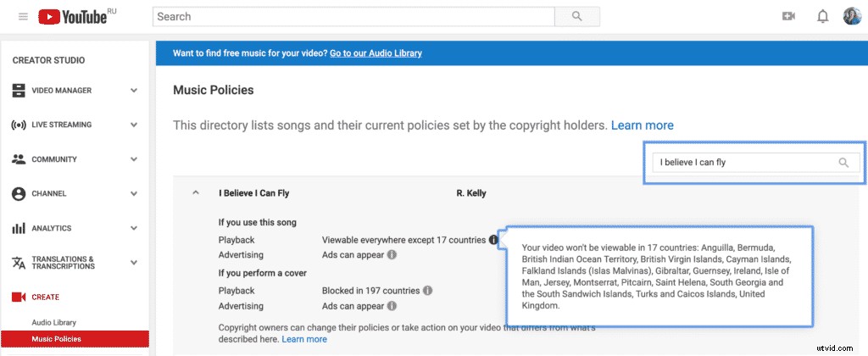Click the If you perform a cover heading
868x356 pixels.
point(263,273)
